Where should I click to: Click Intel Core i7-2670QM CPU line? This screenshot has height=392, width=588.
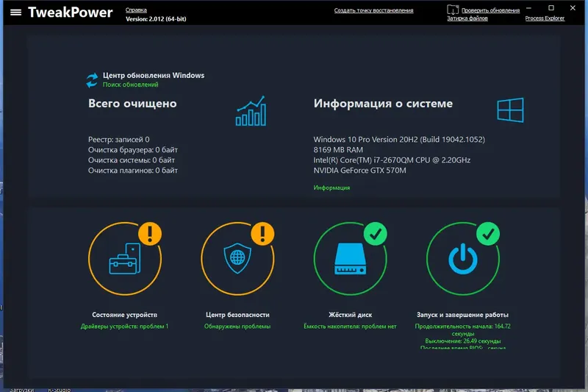(x=392, y=160)
